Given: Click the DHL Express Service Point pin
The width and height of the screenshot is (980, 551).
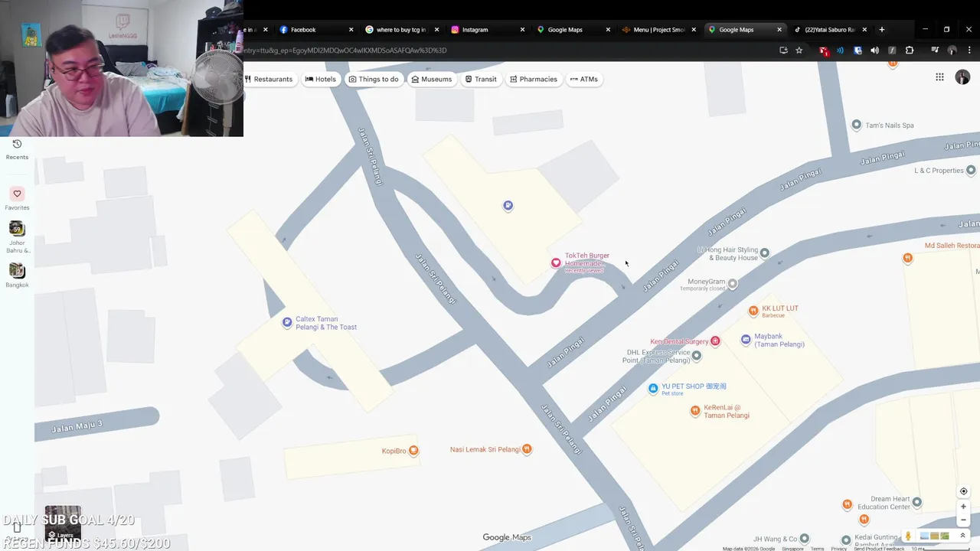Looking at the screenshot, I should tap(697, 356).
